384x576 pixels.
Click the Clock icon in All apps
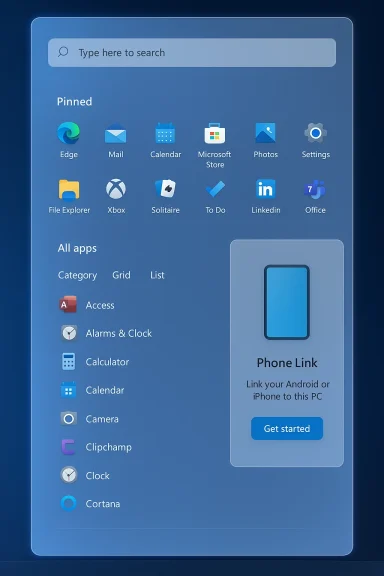pos(69,475)
